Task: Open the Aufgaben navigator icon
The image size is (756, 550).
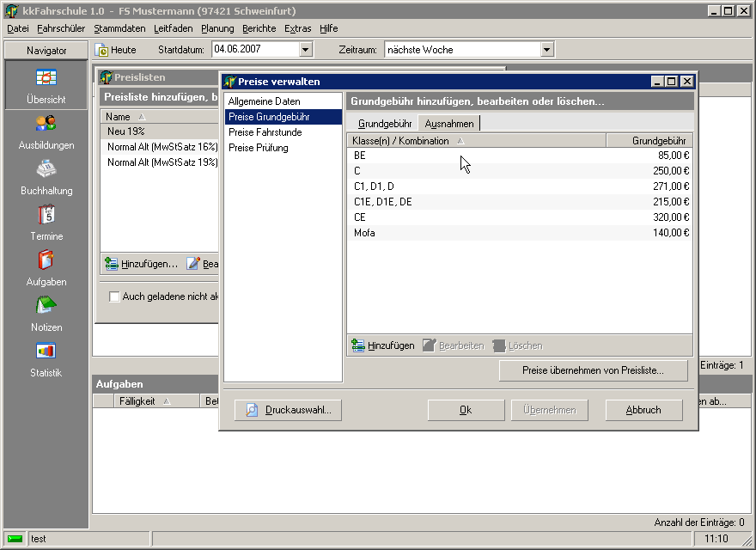Action: click(x=46, y=260)
